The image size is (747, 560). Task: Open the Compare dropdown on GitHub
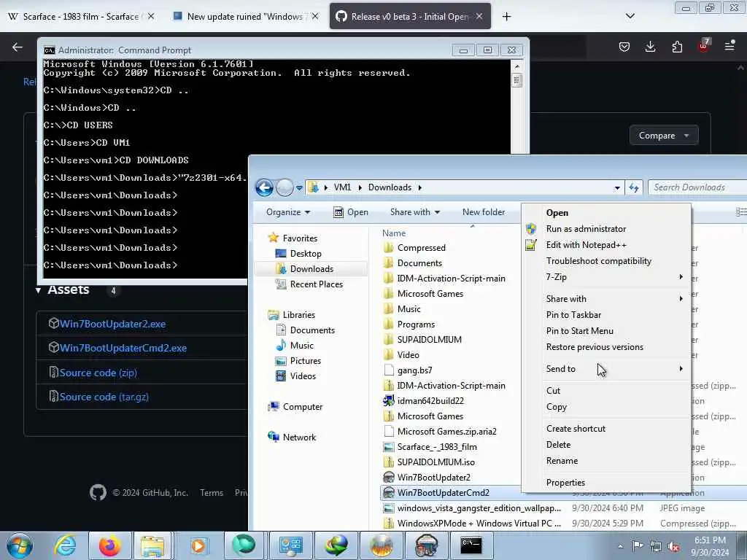point(664,135)
